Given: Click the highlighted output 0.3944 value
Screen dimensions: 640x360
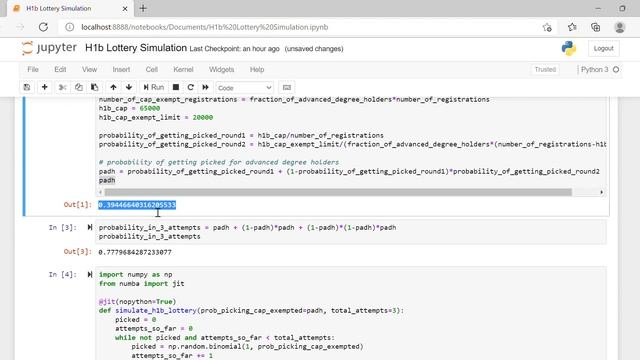Looking at the screenshot, I should [137, 205].
